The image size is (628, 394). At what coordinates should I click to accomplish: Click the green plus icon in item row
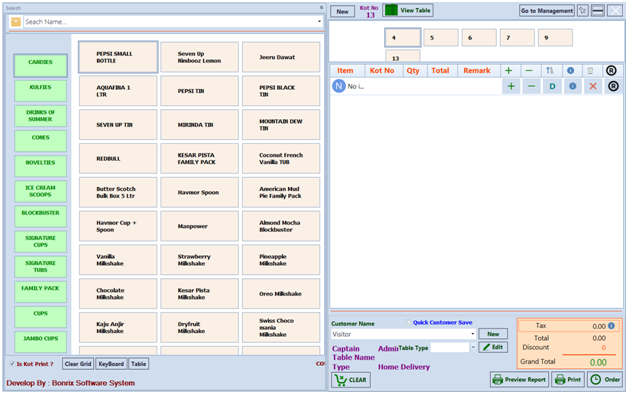pyautogui.click(x=511, y=86)
